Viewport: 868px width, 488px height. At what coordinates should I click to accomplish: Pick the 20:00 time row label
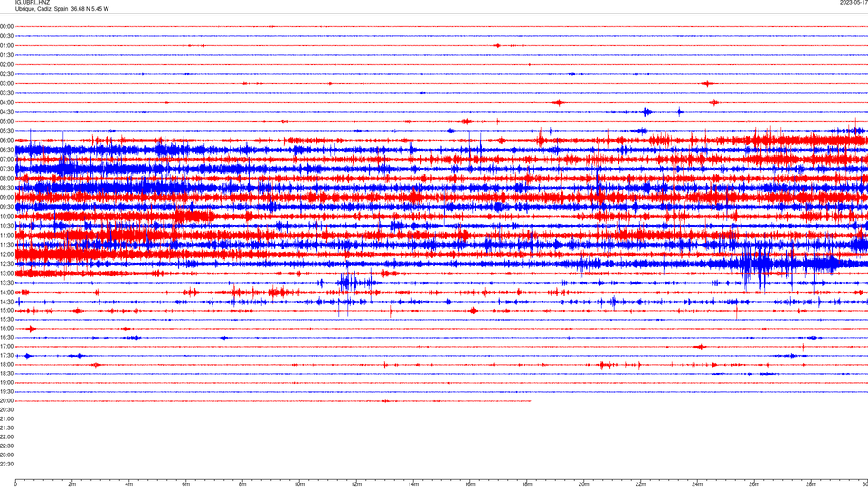click(x=6, y=400)
